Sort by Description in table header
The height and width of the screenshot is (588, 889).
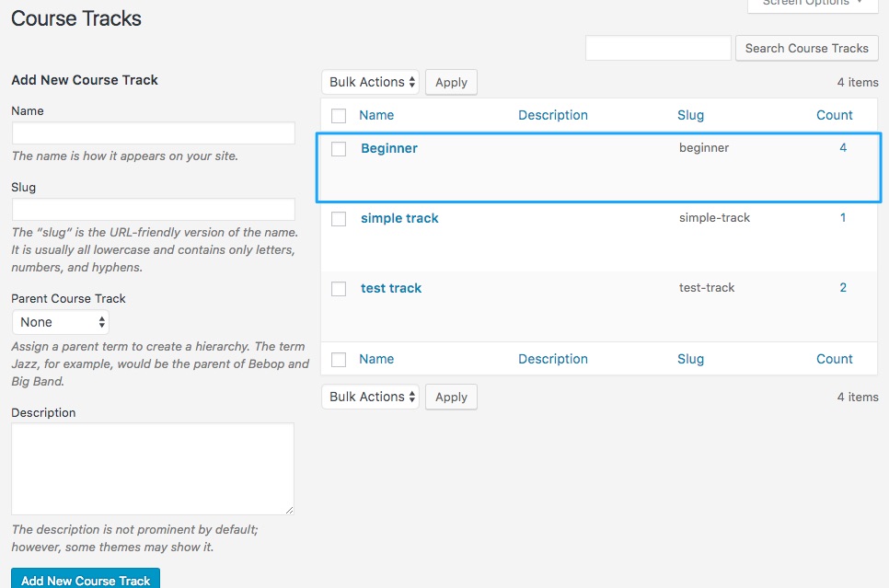click(553, 115)
